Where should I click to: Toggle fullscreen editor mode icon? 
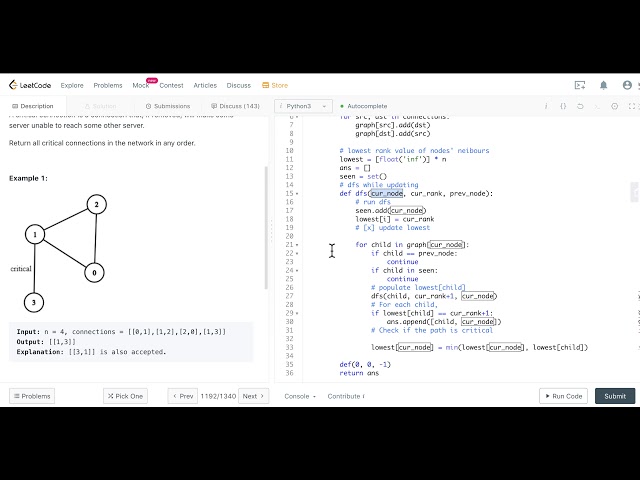(632, 106)
